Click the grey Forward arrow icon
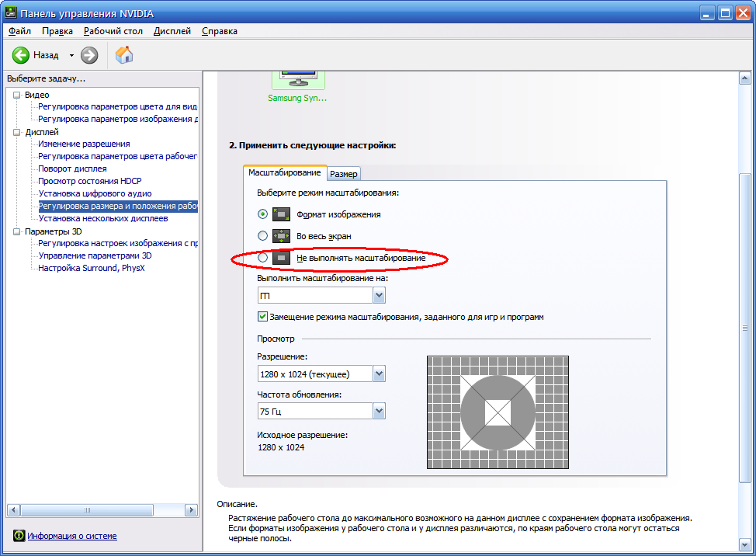This screenshot has height=556, width=756. pos(89,55)
